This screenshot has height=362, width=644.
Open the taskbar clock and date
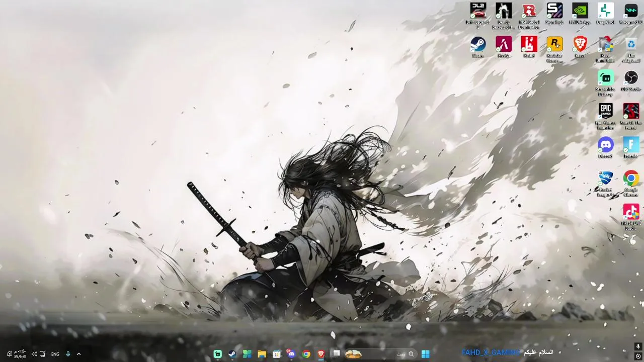click(20, 354)
